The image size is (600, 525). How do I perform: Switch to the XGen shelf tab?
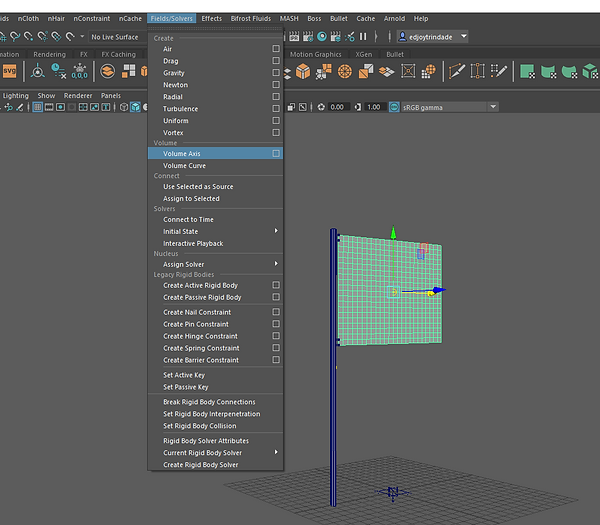click(364, 54)
